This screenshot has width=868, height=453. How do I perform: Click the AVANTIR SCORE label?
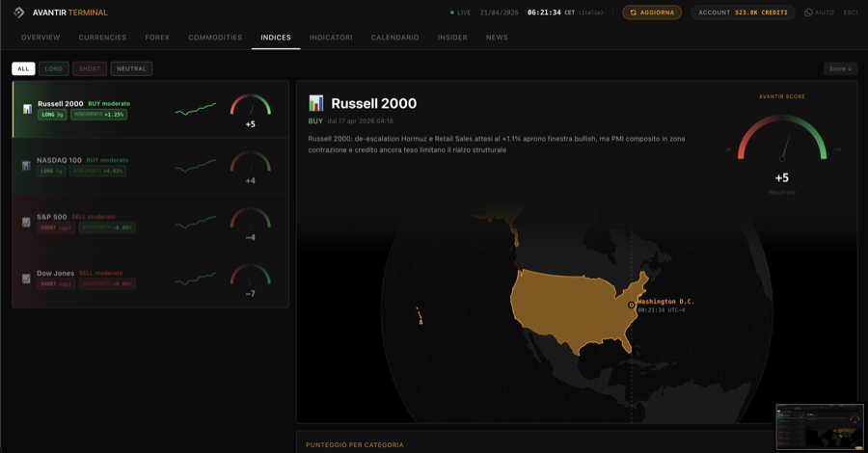coord(781,96)
